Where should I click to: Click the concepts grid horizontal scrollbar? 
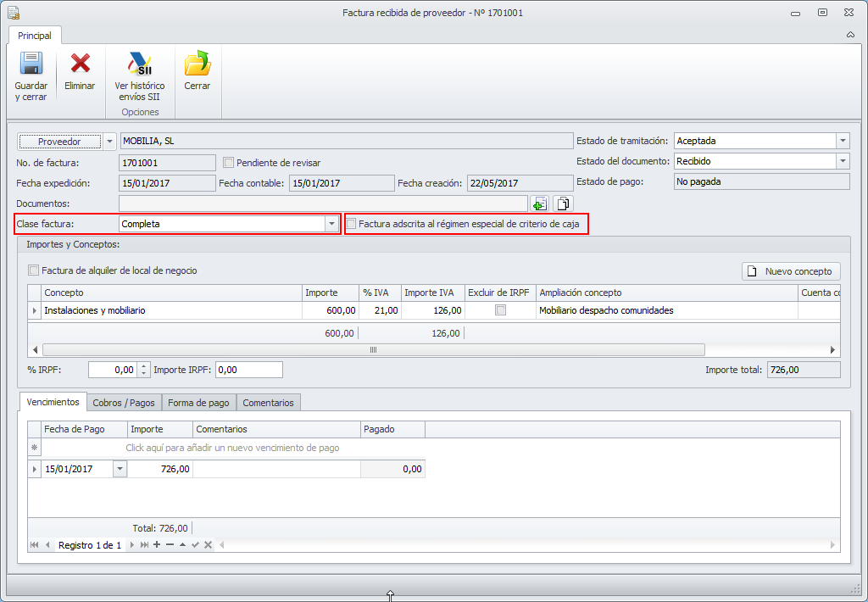tap(373, 349)
